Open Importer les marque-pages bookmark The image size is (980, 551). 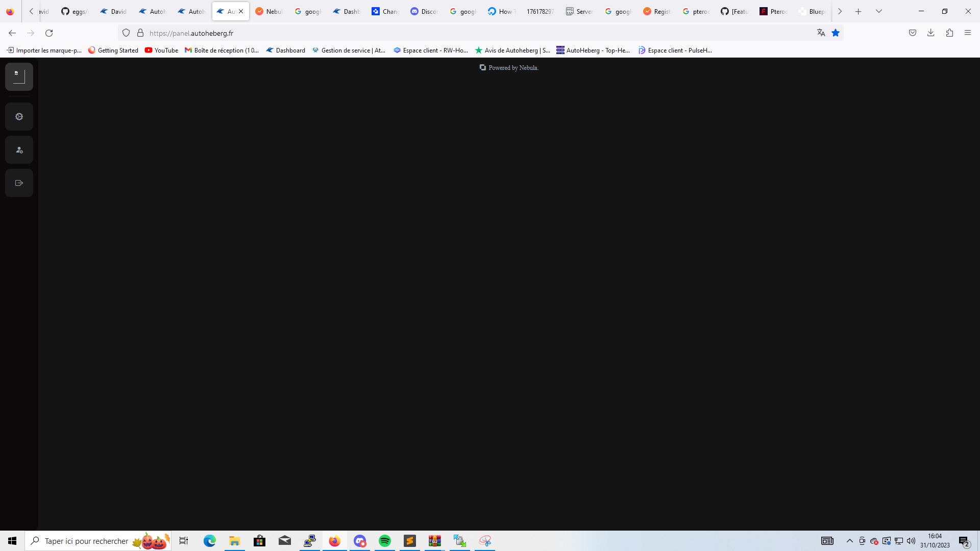pyautogui.click(x=44, y=50)
